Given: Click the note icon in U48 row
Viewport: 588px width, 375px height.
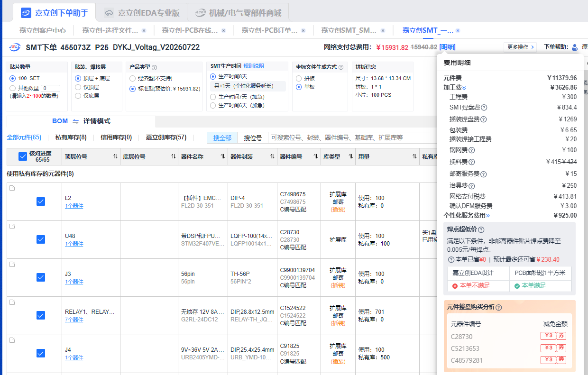Looking at the screenshot, I should coord(12,226).
